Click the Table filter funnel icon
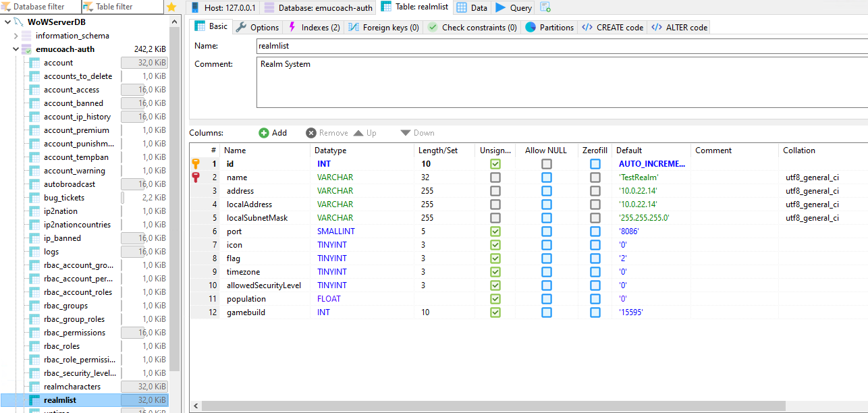This screenshot has width=868, height=413. click(x=86, y=7)
